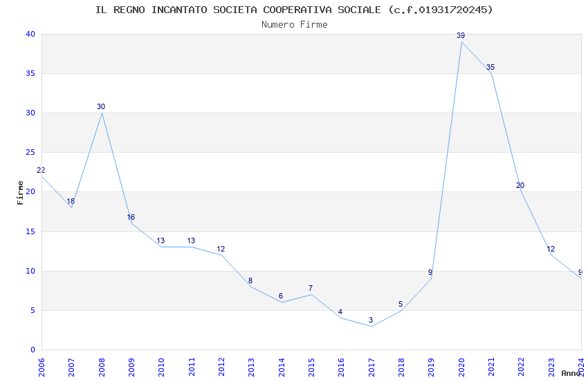The height and width of the screenshot is (380, 588).
Task: Click the year 2023 on the x-axis
Action: 551,367
